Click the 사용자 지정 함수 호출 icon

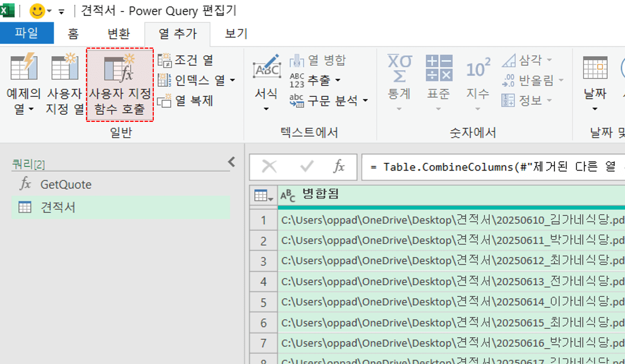[119, 68]
